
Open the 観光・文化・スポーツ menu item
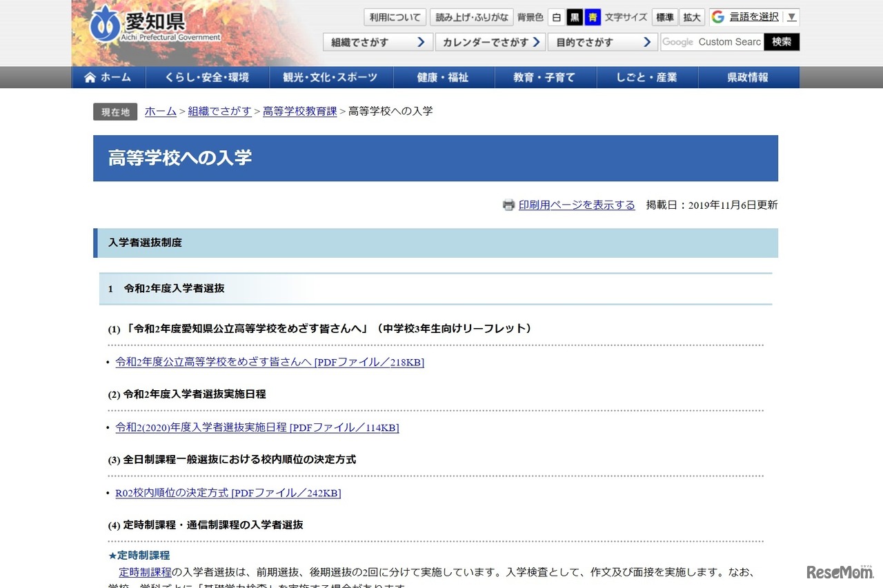(330, 78)
